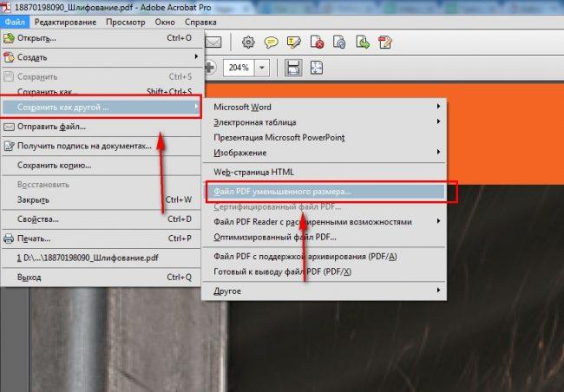
Task: Click the page with gear icon
Action: tap(339, 42)
